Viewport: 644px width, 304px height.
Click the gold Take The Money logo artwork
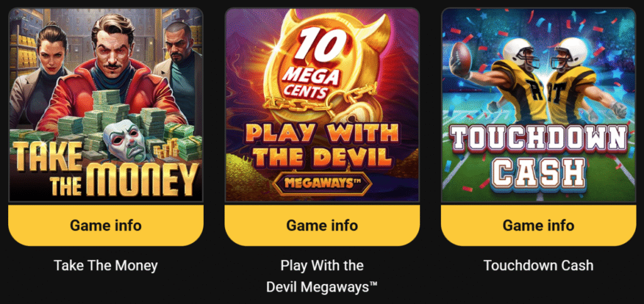tap(106, 171)
